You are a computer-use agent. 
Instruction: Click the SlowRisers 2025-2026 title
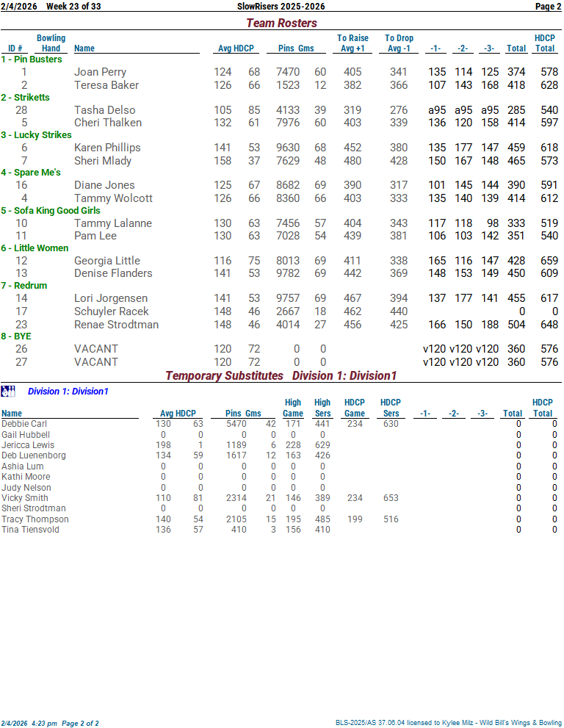[x=281, y=7]
